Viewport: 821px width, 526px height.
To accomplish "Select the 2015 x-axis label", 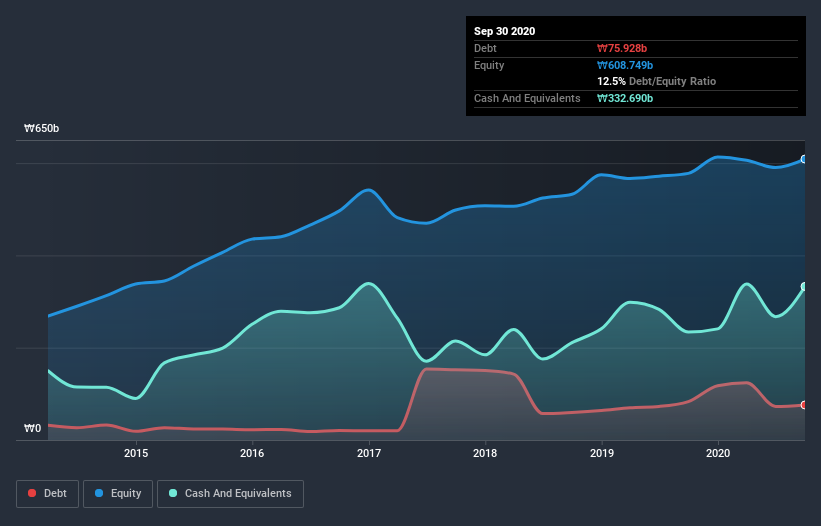I will tap(136, 453).
